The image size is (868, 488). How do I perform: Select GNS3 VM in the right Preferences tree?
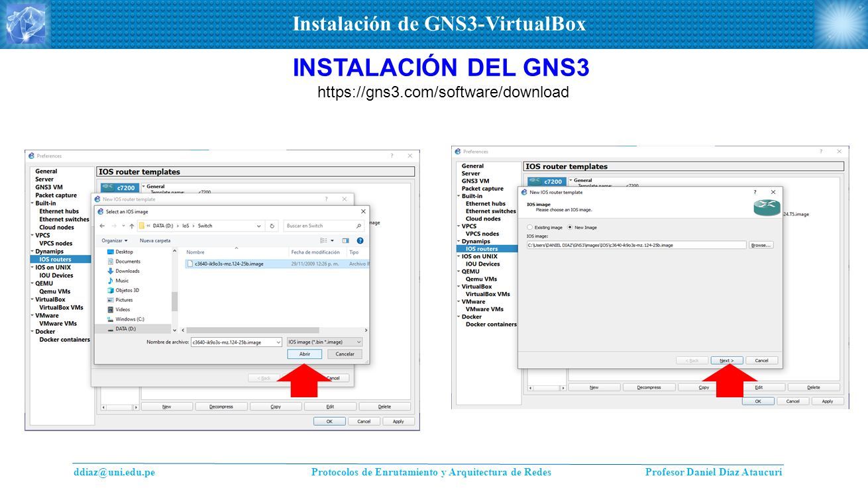click(x=476, y=181)
